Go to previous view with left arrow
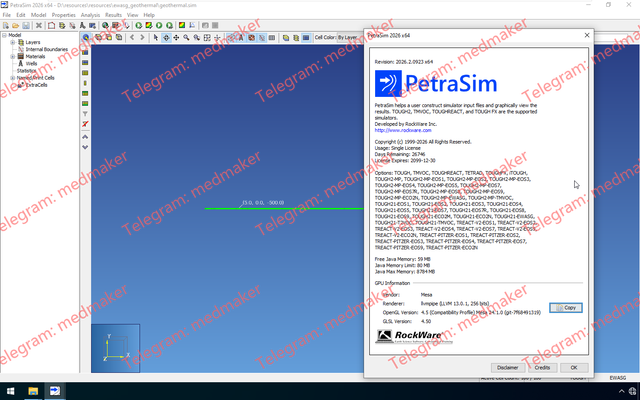 (x=132, y=38)
